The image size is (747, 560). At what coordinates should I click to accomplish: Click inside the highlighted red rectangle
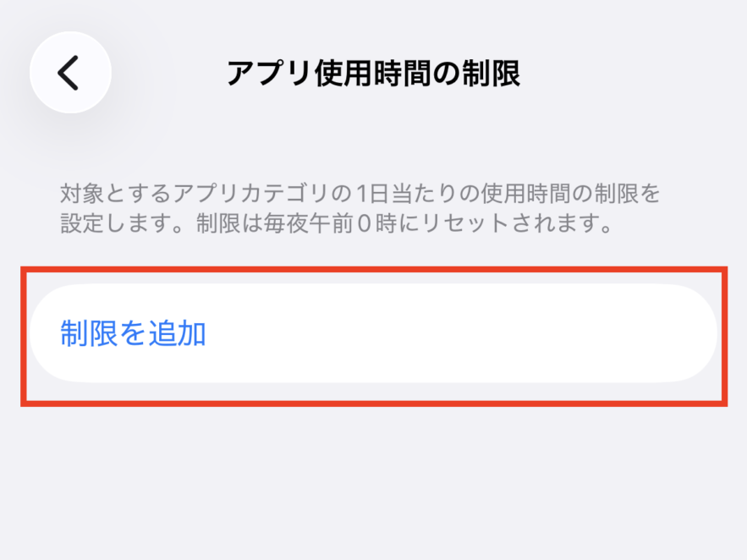(x=373, y=333)
